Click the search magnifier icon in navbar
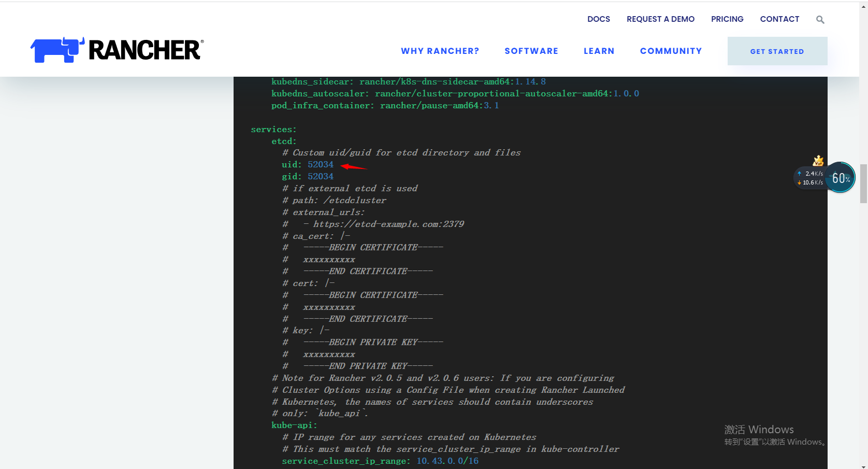The width and height of the screenshot is (868, 469). coord(820,19)
